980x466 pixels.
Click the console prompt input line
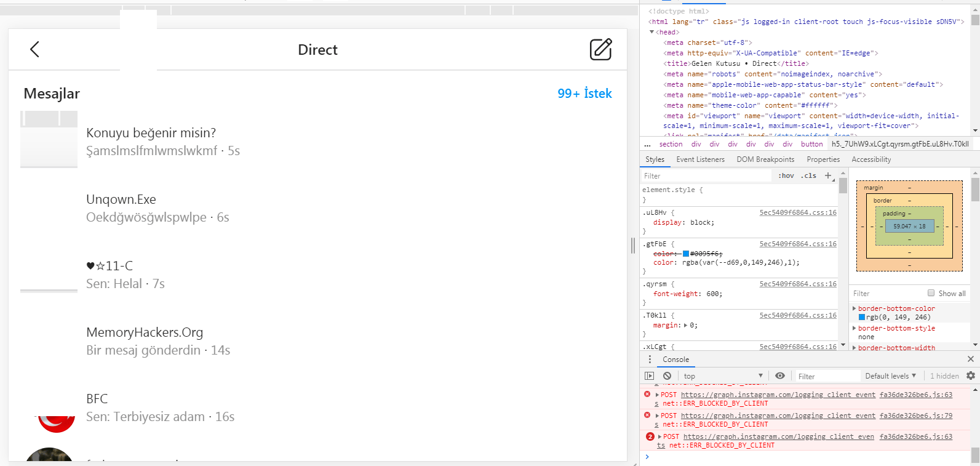point(806,457)
